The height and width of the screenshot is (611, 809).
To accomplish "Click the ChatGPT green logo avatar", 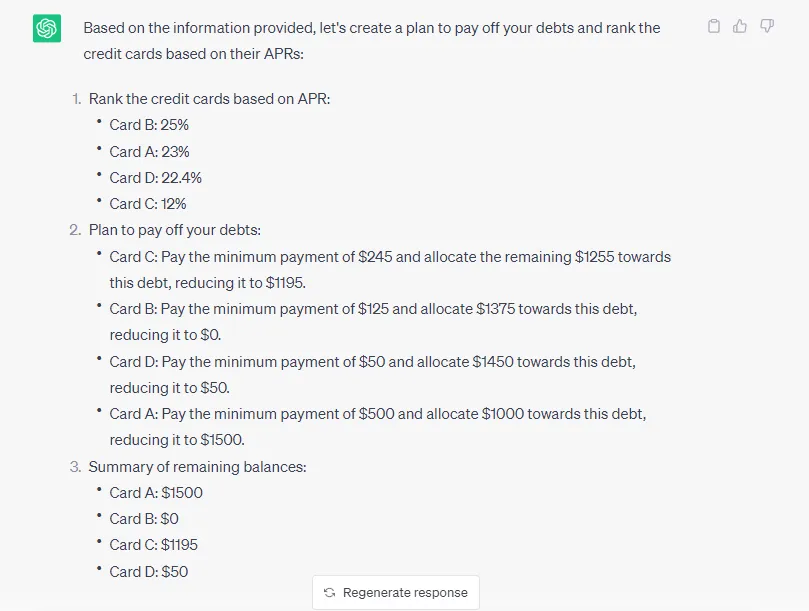I will coord(47,28).
